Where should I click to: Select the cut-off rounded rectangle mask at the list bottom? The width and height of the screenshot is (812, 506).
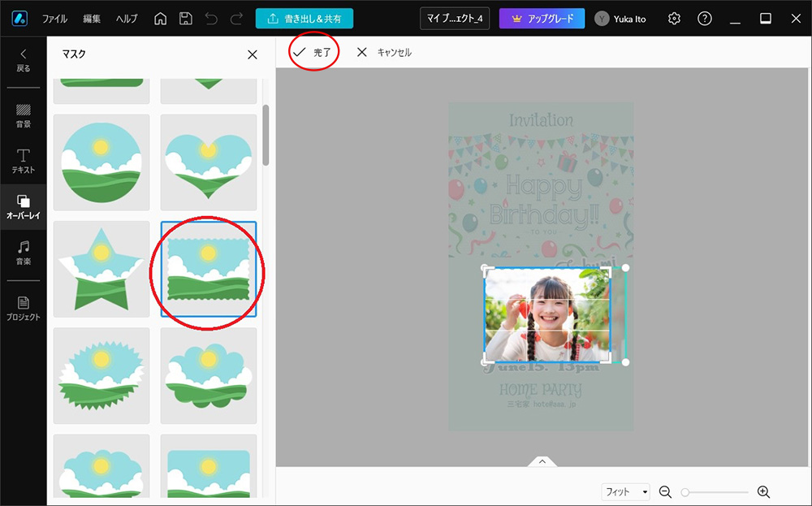tap(209, 466)
